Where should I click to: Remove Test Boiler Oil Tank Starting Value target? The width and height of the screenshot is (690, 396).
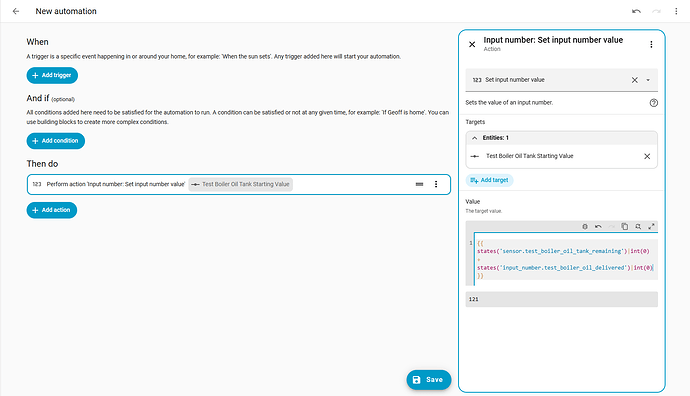pos(647,156)
